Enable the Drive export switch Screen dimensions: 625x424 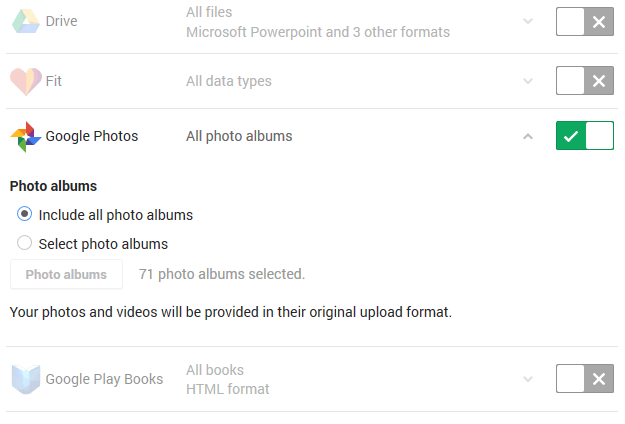tap(585, 22)
